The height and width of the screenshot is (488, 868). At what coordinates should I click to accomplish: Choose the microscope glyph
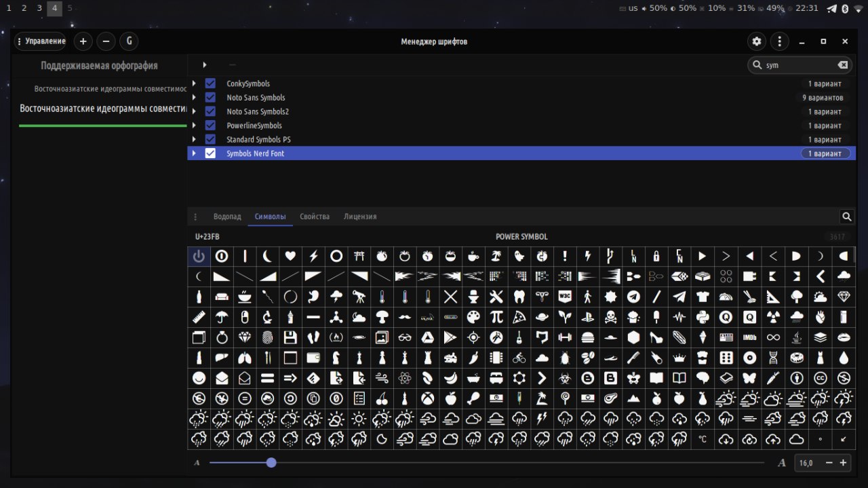267,317
